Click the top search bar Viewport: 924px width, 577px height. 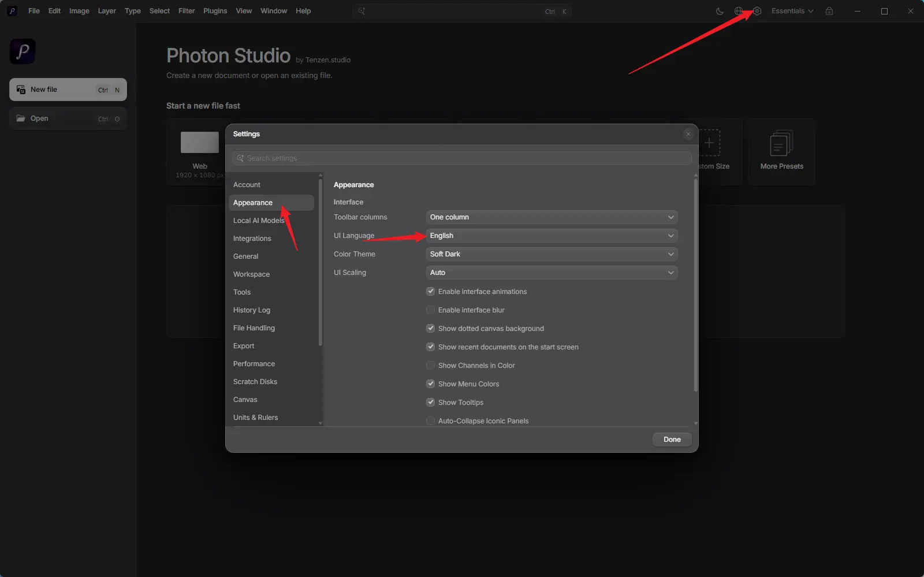click(462, 11)
